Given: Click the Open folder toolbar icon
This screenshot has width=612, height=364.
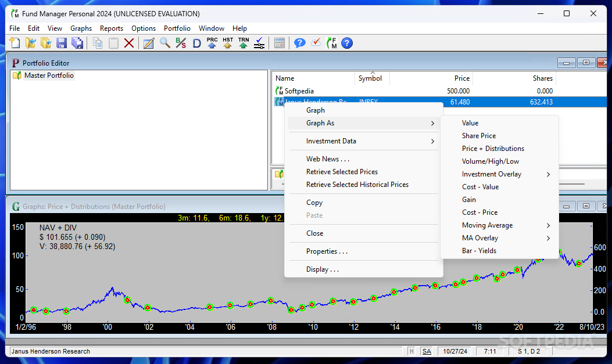Looking at the screenshot, I should [x=30, y=43].
